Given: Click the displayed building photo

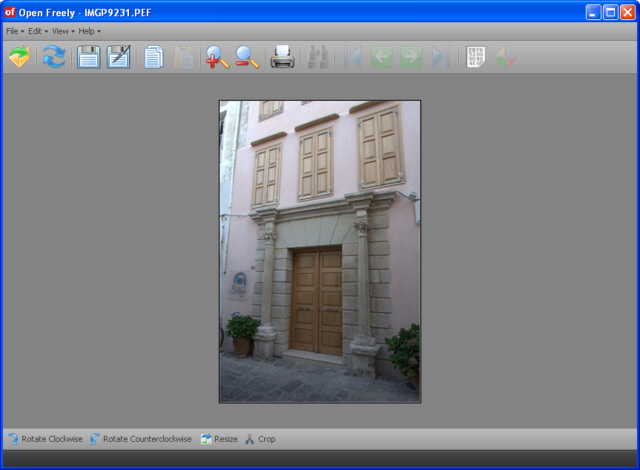Looking at the screenshot, I should coord(320,252).
